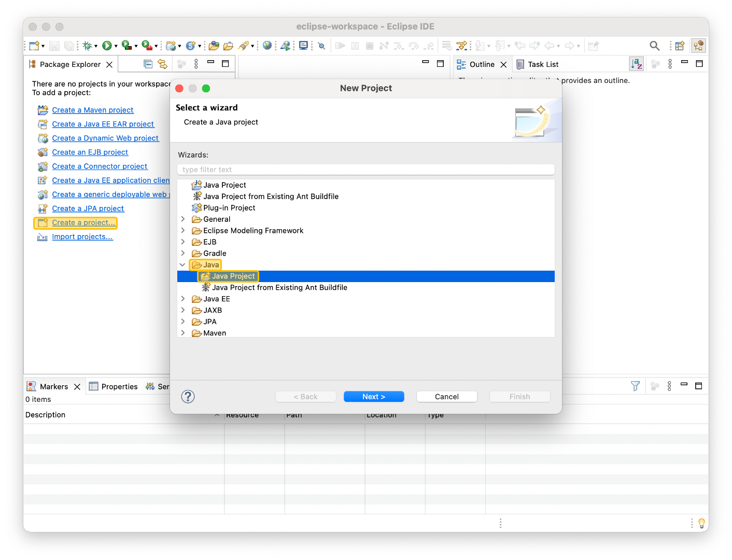Expand the General wizard folder
The image size is (732, 560).
182,219
